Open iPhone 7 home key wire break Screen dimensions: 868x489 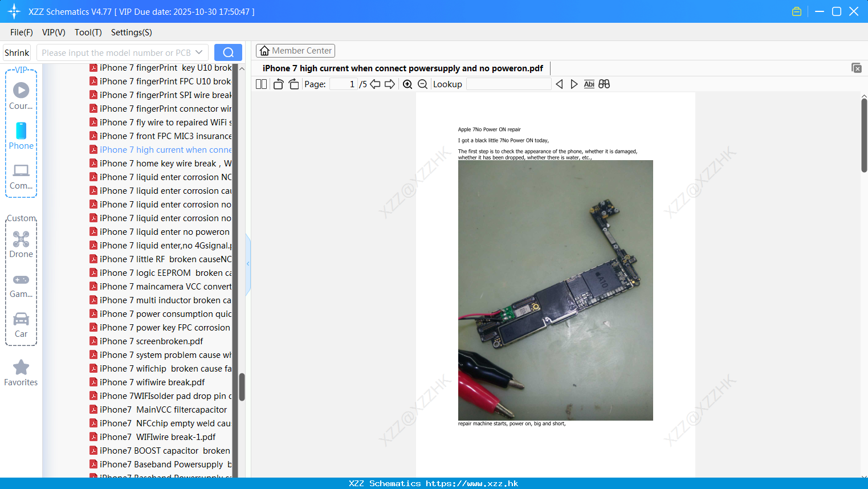(x=161, y=164)
